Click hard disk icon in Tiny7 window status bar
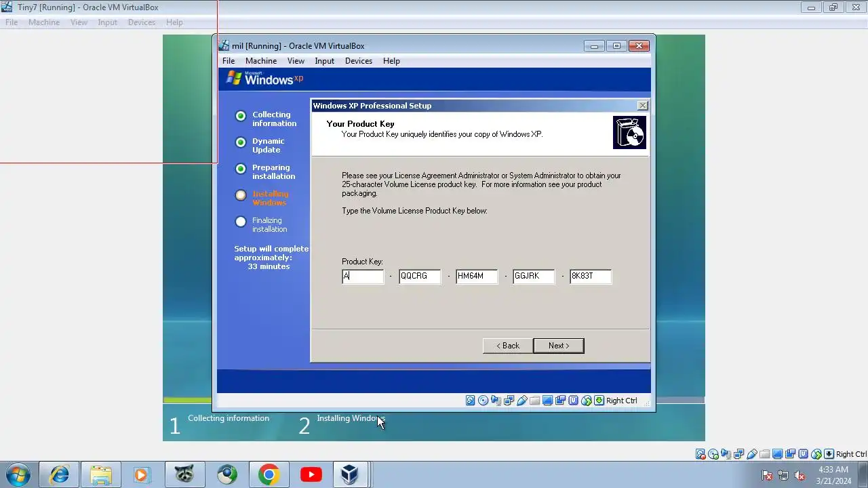Image resolution: width=868 pixels, height=488 pixels. pos(701,454)
